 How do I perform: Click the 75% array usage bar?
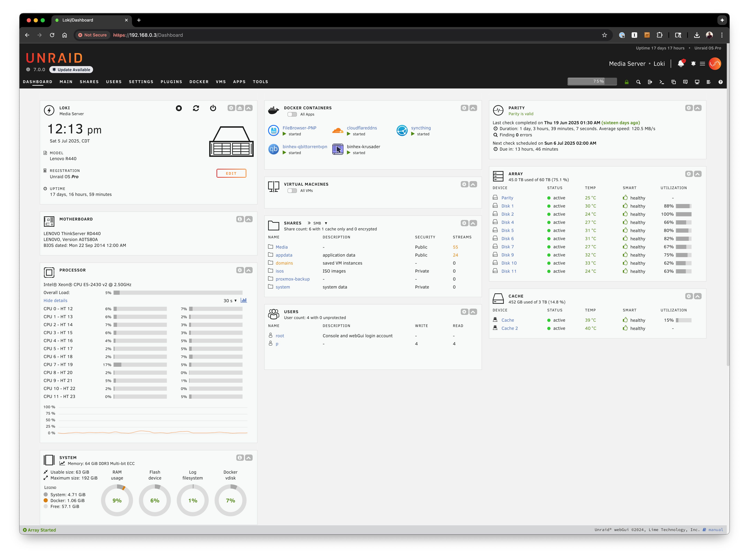coord(592,82)
